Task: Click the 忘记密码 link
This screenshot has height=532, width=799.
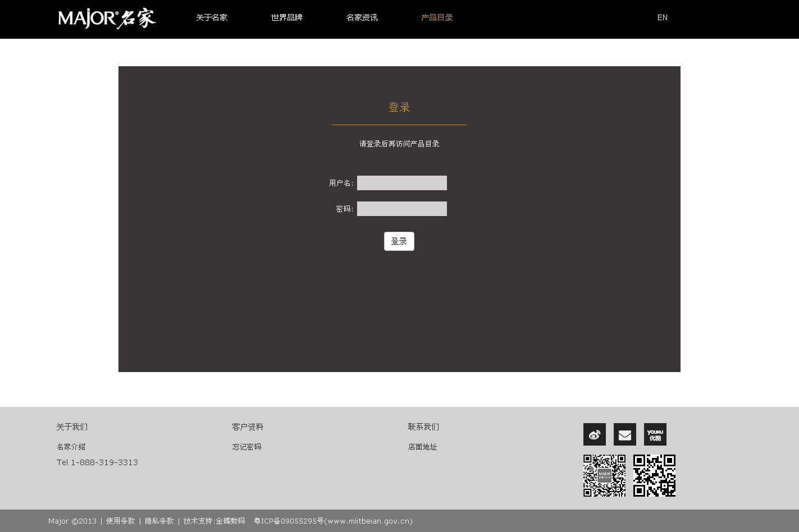Action: tap(247, 447)
